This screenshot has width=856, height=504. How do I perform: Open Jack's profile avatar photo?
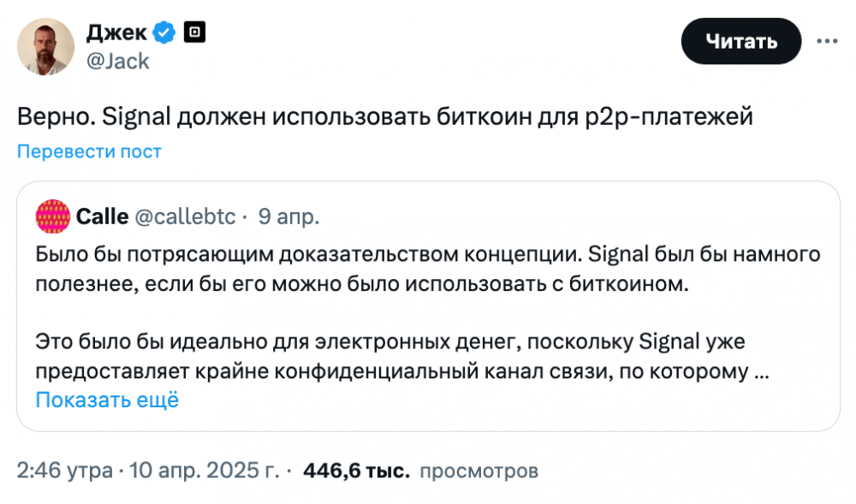46,46
